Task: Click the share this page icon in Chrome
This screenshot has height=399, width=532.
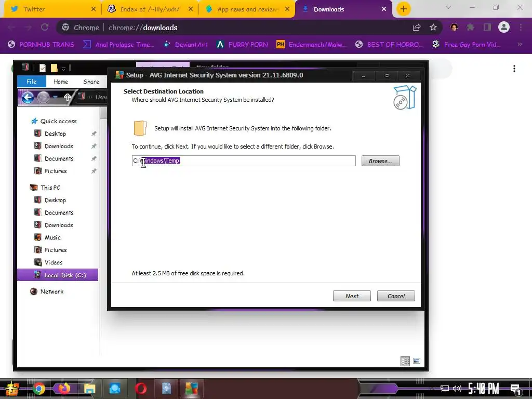Action: click(417, 28)
